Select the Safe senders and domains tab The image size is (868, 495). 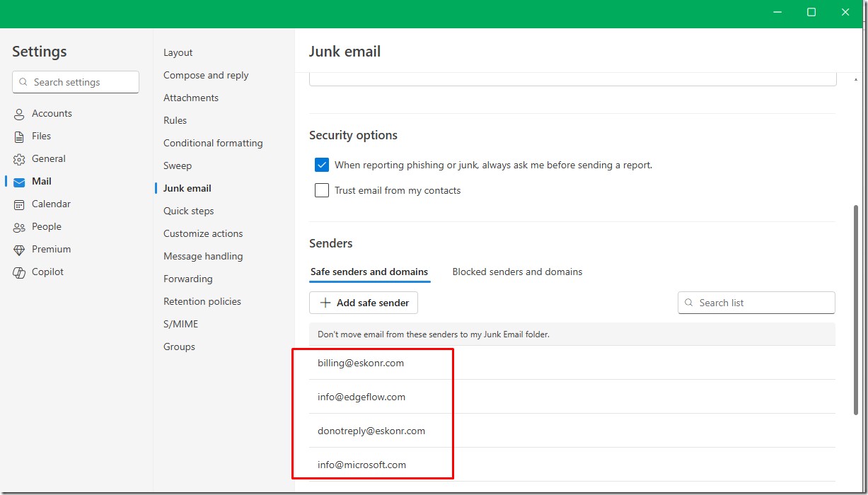[x=369, y=272]
